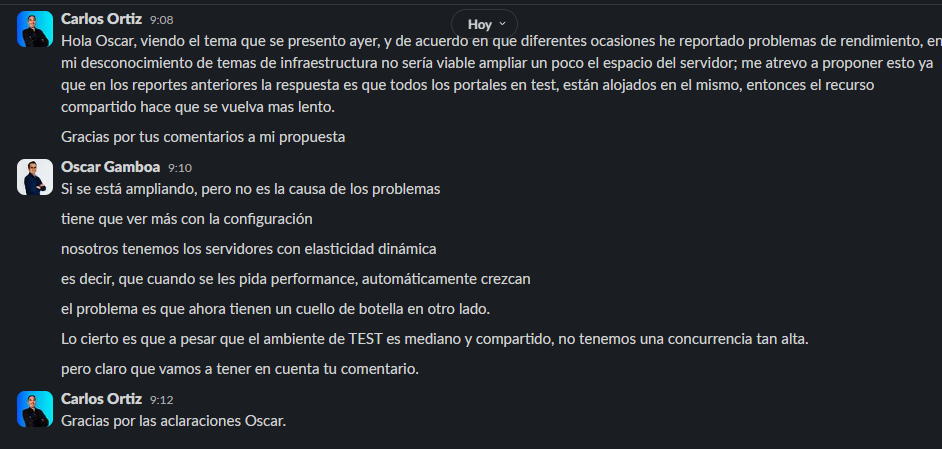Open Oscar Gamboa's profile picture
Screen dimensions: 942x449
35,177
